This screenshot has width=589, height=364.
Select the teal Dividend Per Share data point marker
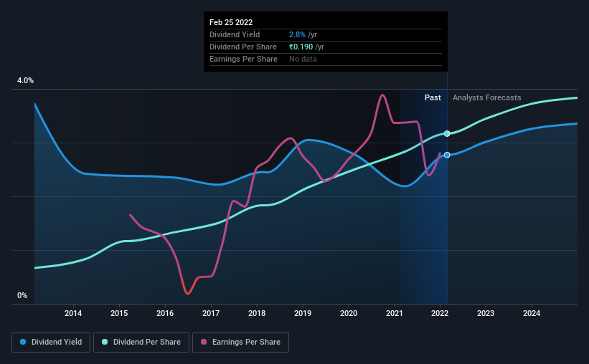[x=447, y=133]
